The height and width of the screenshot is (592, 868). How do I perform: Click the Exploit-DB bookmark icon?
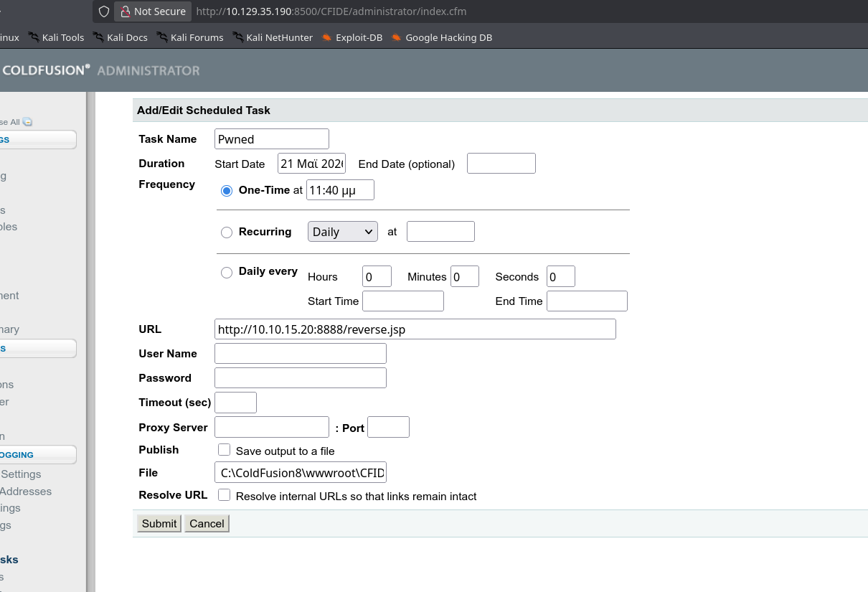[326, 37]
